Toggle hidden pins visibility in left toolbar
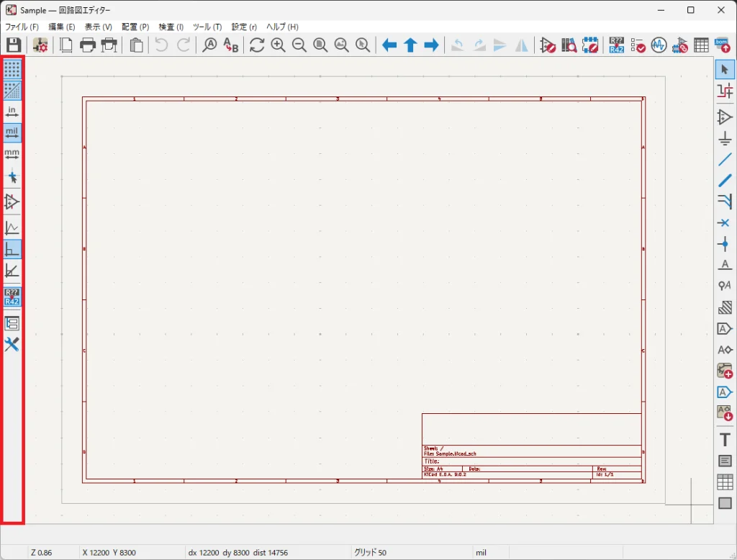737x560 pixels. pyautogui.click(x=12, y=202)
